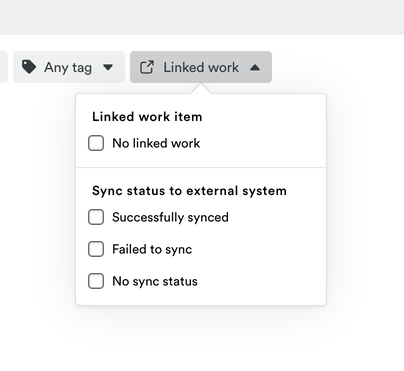Image resolution: width=404 pixels, height=371 pixels.
Task: Tick the Failed to sync checkbox
Action: pos(96,249)
